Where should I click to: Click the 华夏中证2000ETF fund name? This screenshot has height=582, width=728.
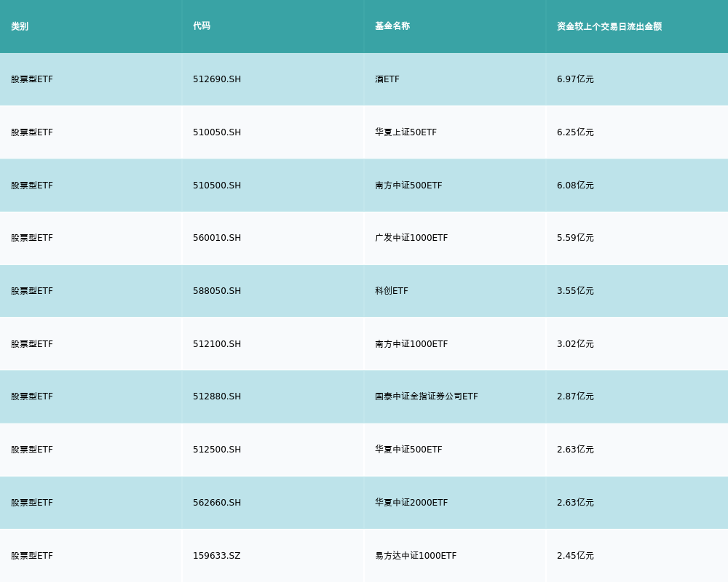click(411, 503)
